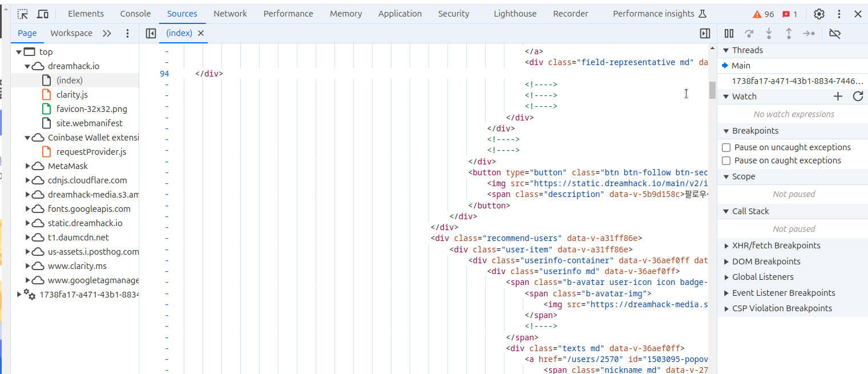The height and width of the screenshot is (374, 868).
Task: Enable Pause on caught exceptions
Action: (726, 160)
